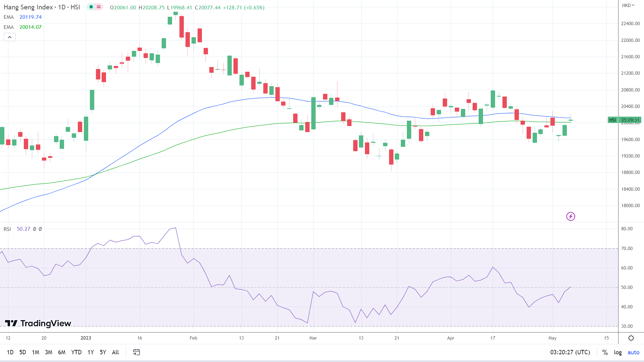This screenshot has height=362, width=644.
Task: Select the 5D time range
Action: pyautogui.click(x=22, y=352)
